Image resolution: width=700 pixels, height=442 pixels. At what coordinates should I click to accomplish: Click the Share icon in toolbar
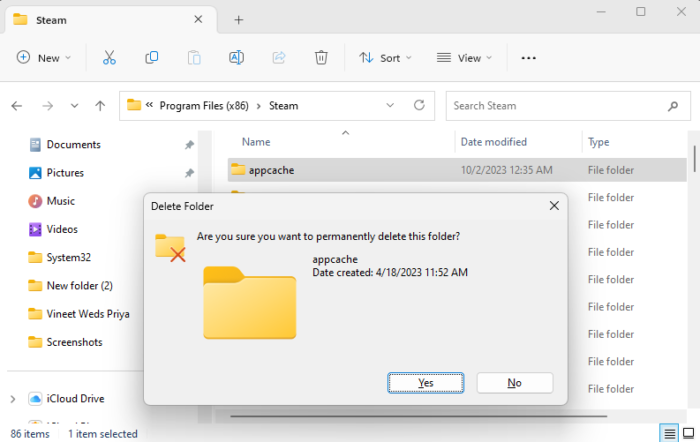279,58
